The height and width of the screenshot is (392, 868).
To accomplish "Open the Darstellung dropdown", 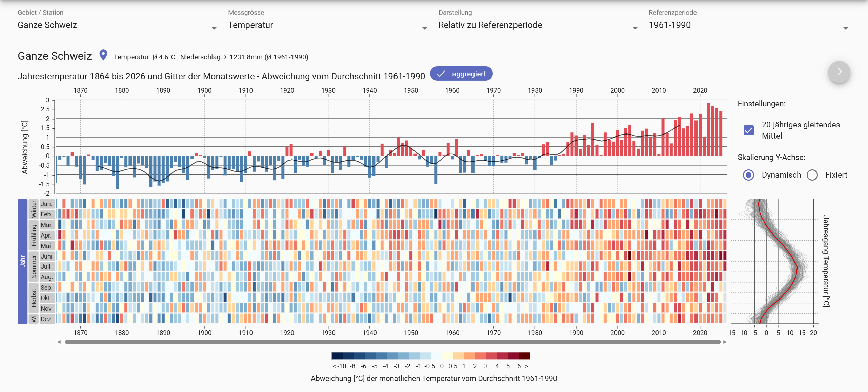I will [539, 26].
